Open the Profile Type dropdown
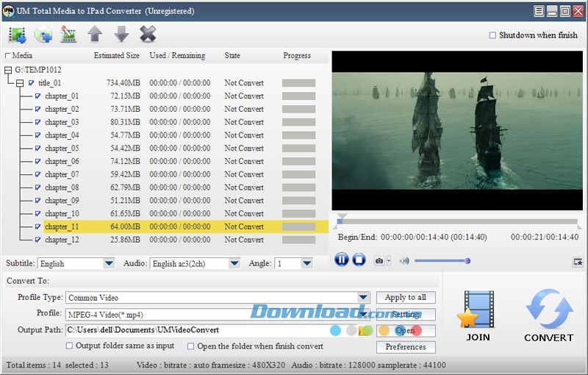 point(363,297)
